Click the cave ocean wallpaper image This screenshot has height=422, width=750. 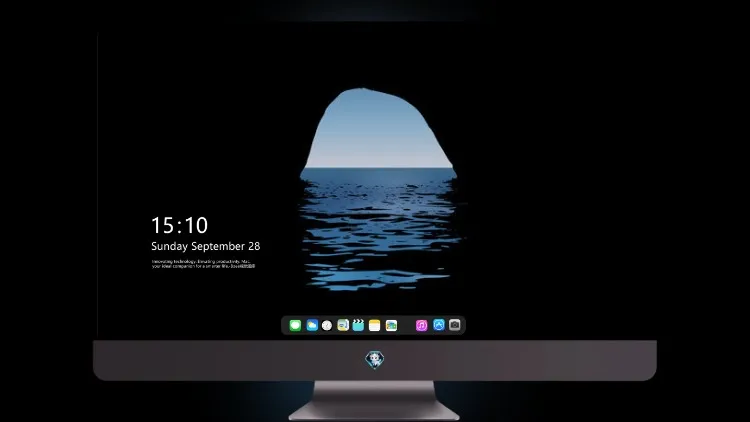pos(378,189)
